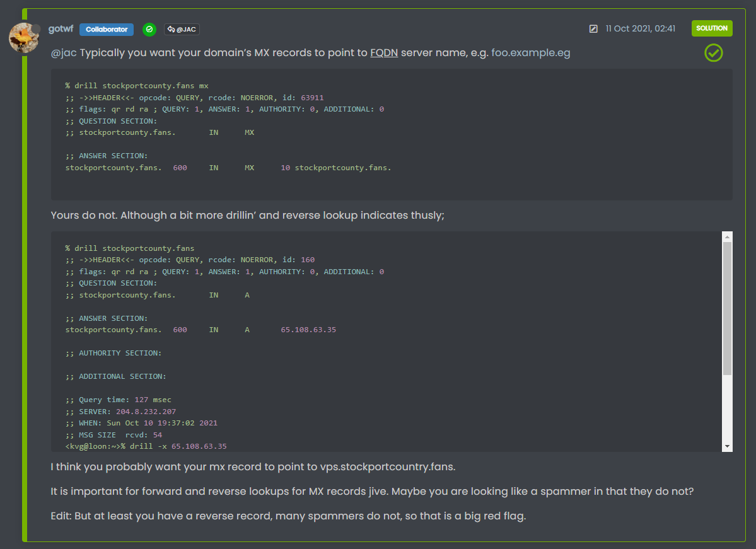Screen dimensions: 756x549
Task: Click the 'drill stockportcounty.fans mx' command line
Action: point(137,86)
